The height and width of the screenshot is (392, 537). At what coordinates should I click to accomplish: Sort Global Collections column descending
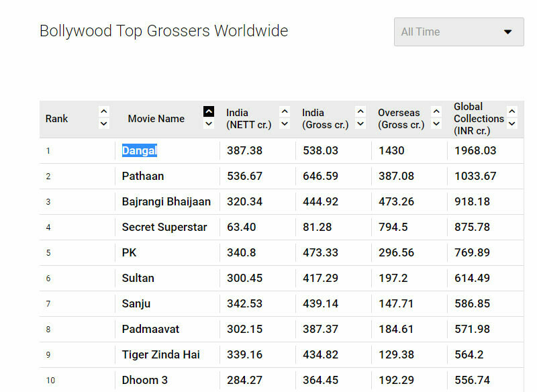(x=512, y=124)
